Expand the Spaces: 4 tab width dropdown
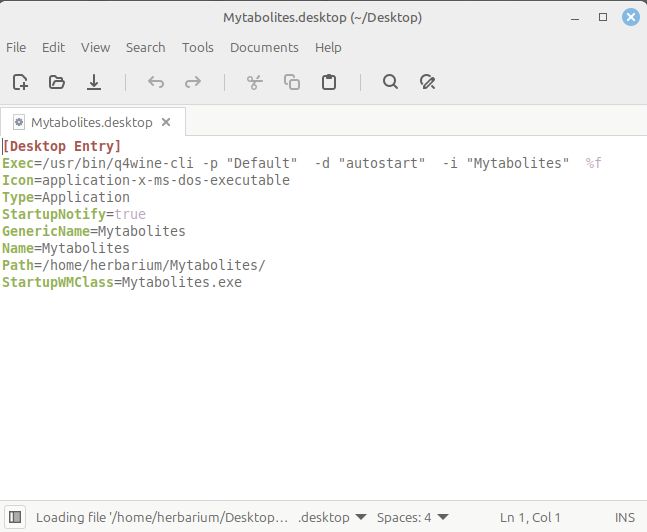This screenshot has height=532, width=647. coord(412,517)
